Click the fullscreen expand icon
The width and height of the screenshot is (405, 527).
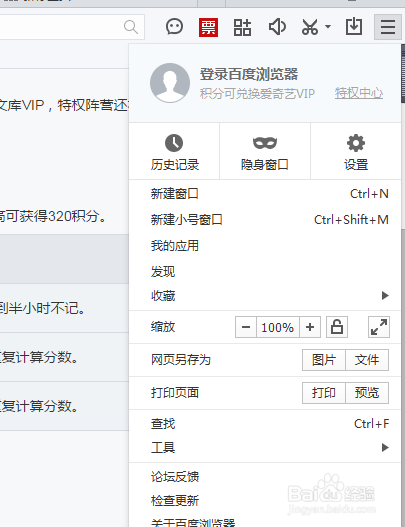pyautogui.click(x=379, y=327)
